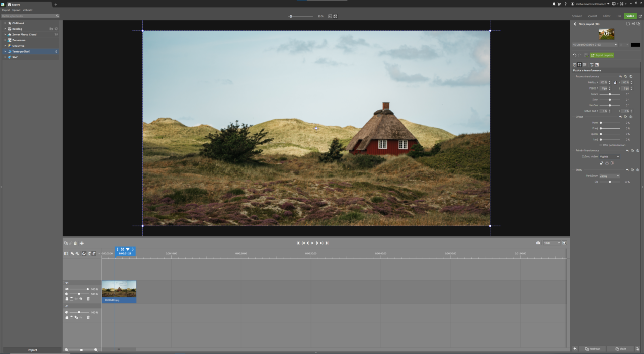Mute the A1 audio track
Image resolution: width=644 pixels, height=354 pixels.
66,312
